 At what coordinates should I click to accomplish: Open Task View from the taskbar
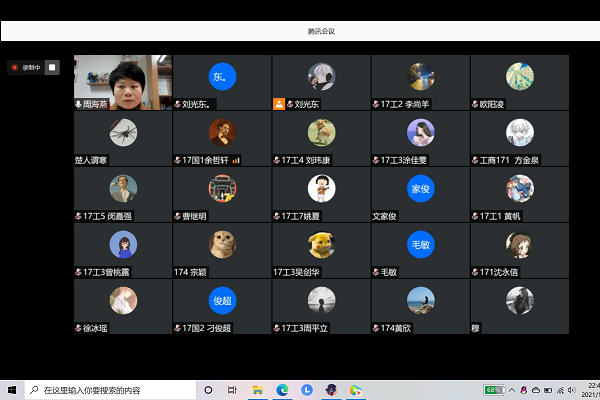pyautogui.click(x=231, y=389)
